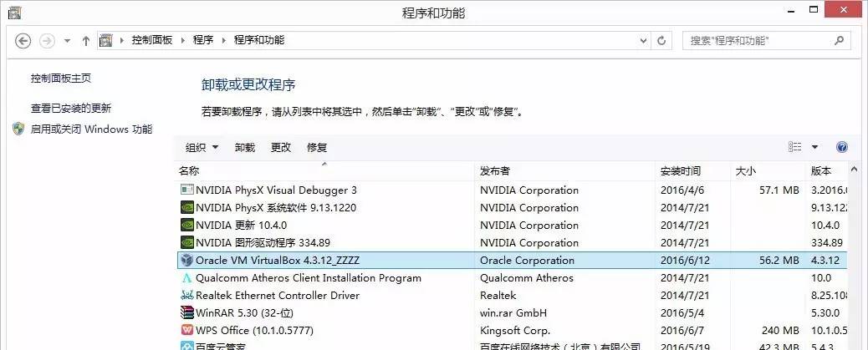Click the forward navigation arrow
This screenshot has height=350, width=868.
point(47,40)
